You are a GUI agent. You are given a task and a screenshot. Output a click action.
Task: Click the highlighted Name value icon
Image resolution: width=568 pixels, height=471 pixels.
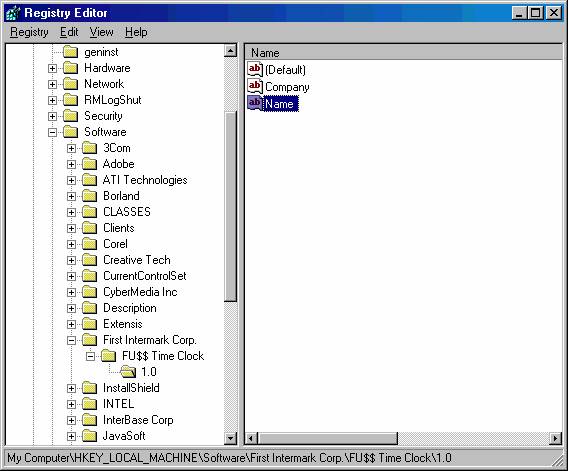point(255,103)
